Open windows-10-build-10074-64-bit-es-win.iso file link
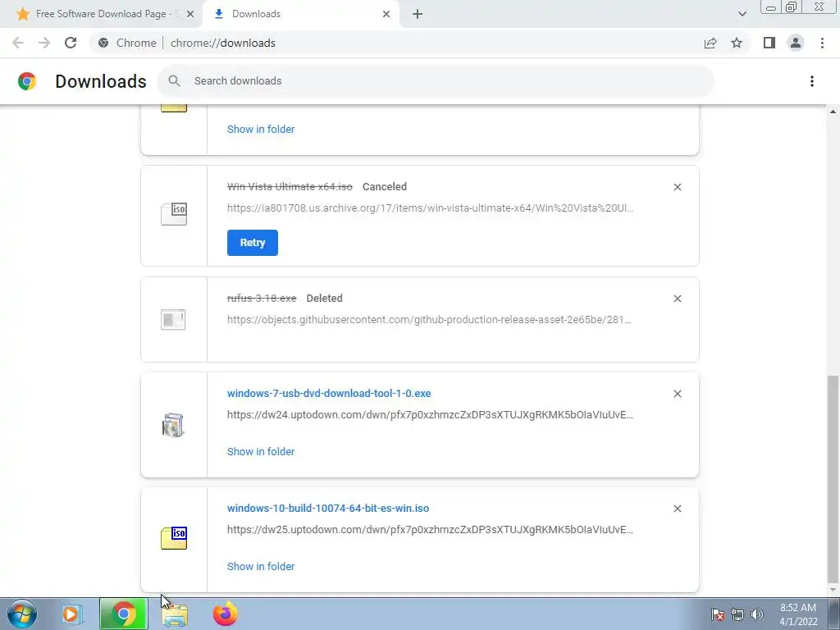 pos(328,508)
